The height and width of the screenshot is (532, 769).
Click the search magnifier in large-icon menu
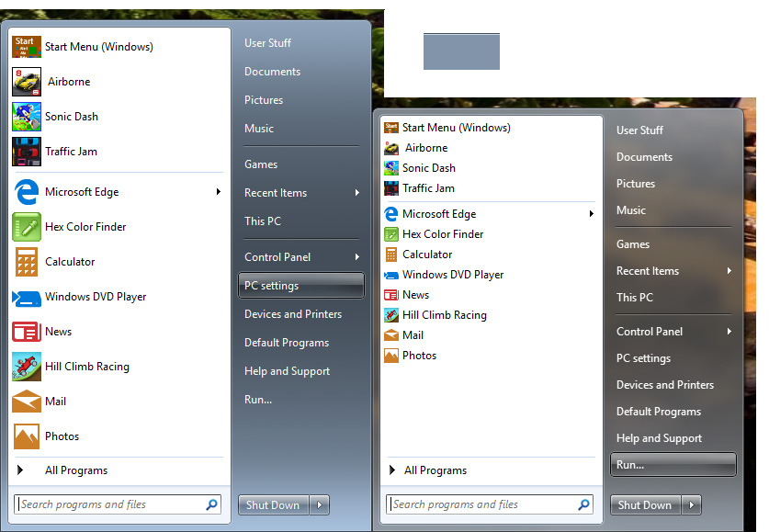[212, 504]
